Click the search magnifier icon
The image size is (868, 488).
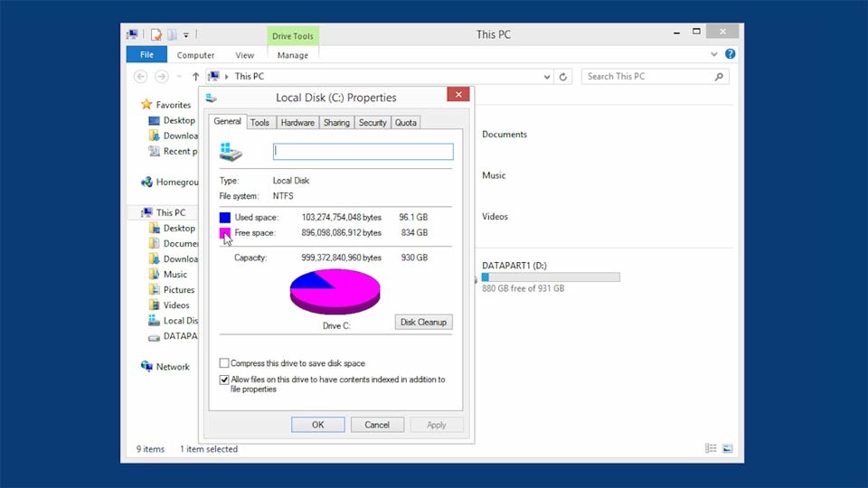719,76
